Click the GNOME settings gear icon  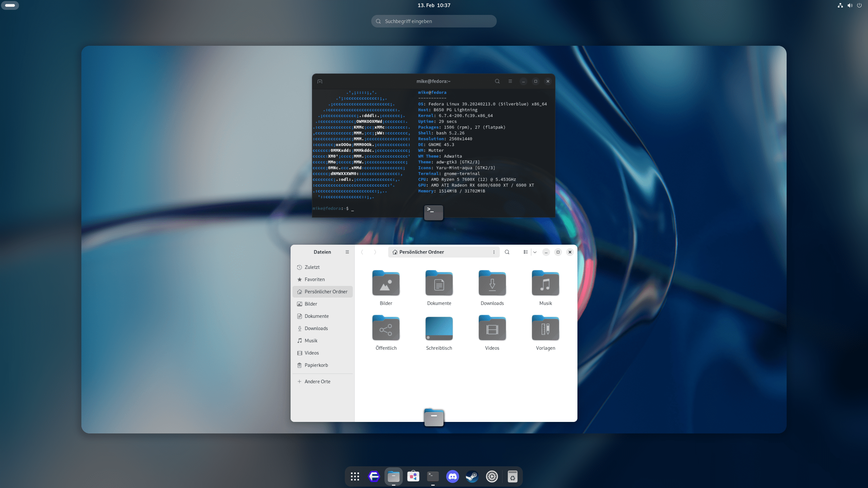click(x=492, y=476)
